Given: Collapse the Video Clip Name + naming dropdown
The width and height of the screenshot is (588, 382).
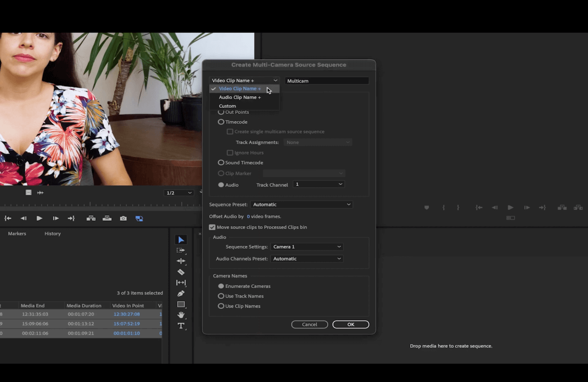Looking at the screenshot, I should tap(245, 80).
